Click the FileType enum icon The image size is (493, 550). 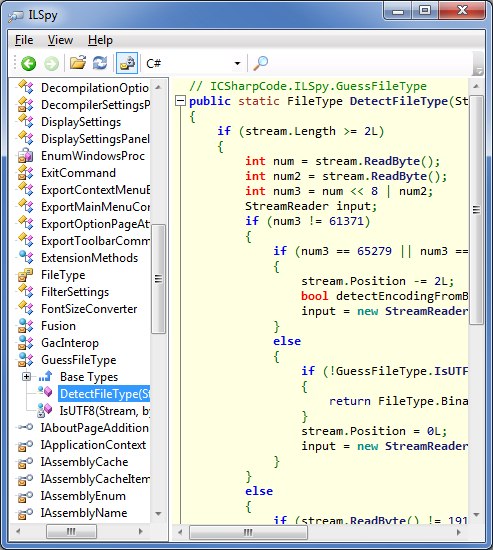tap(26, 275)
